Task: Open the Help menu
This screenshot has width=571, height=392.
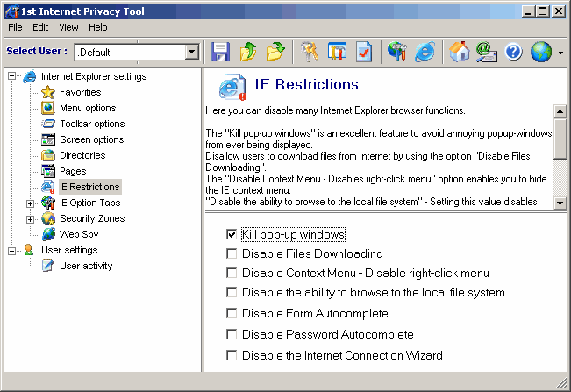Action: [97, 27]
